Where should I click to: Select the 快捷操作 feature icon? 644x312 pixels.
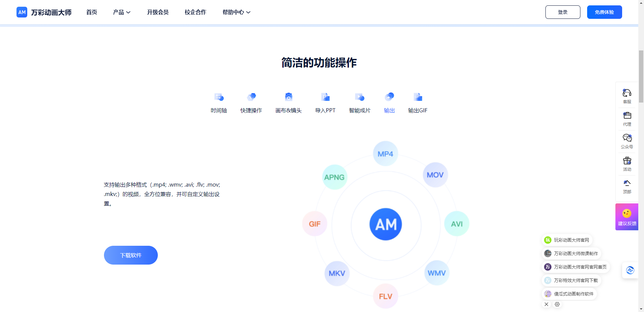pyautogui.click(x=251, y=102)
